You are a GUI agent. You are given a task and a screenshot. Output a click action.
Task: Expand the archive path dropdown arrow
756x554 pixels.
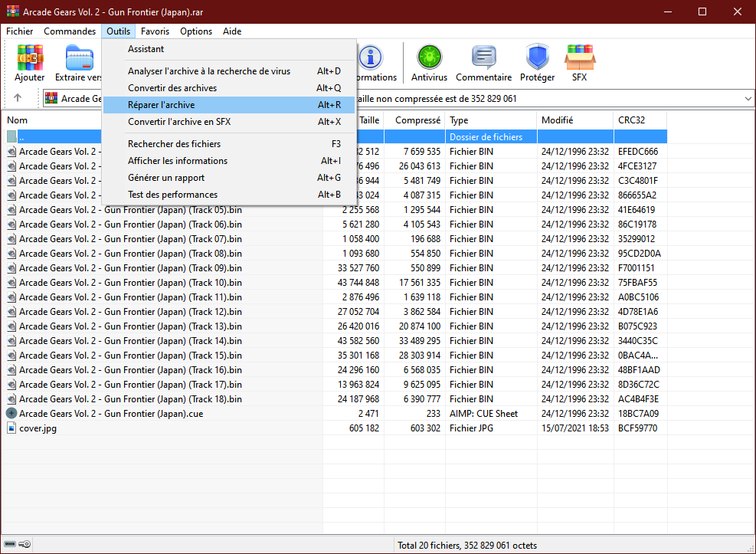point(748,98)
